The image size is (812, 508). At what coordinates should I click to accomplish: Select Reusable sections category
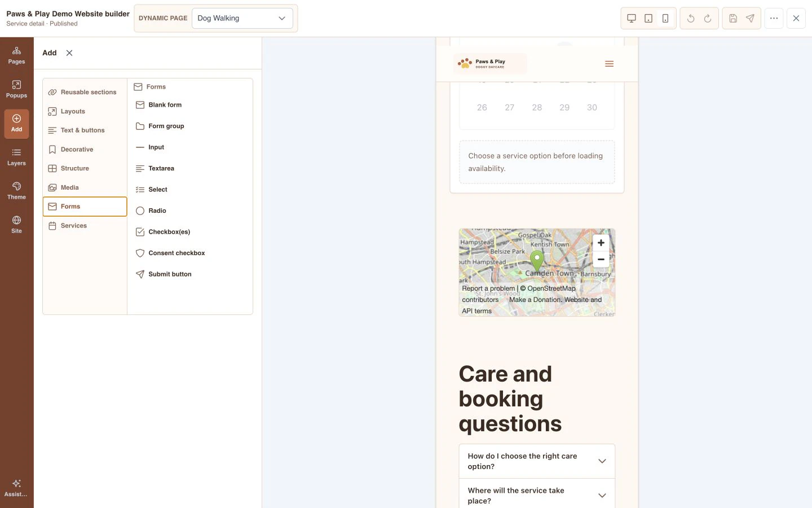click(x=85, y=92)
